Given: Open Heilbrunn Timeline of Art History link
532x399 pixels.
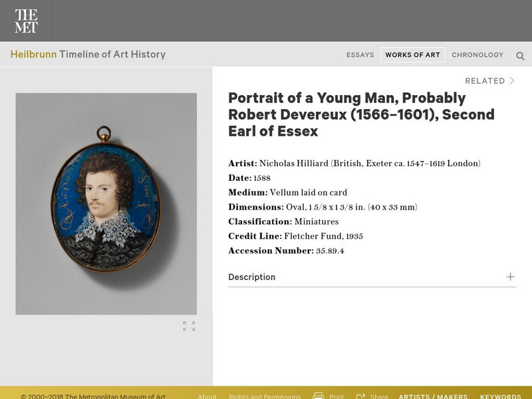Looking at the screenshot, I should [88, 55].
